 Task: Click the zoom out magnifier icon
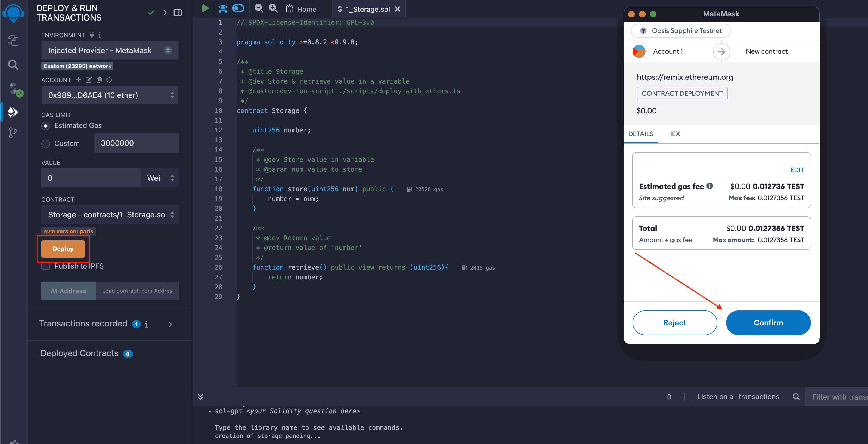[259, 8]
